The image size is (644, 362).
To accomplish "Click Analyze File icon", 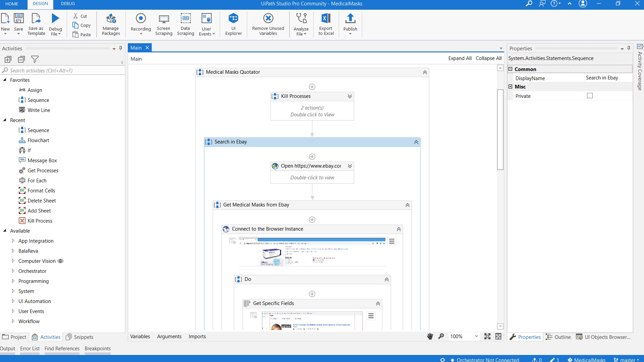I will [x=301, y=18].
